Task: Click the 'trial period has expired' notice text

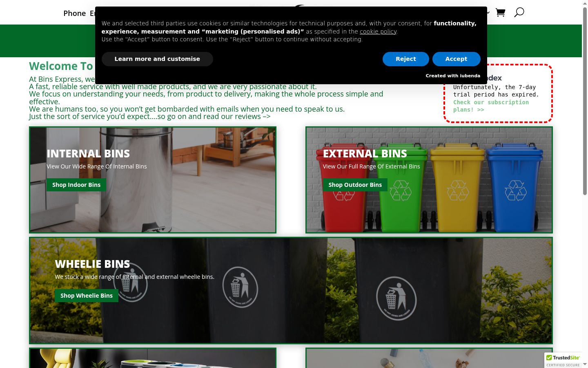Action: 496,91
